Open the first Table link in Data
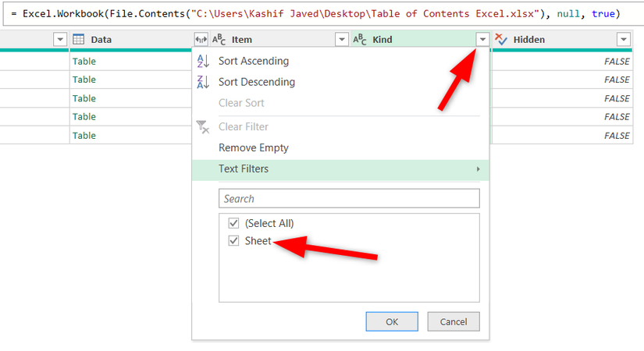This screenshot has width=644, height=351. tap(84, 61)
